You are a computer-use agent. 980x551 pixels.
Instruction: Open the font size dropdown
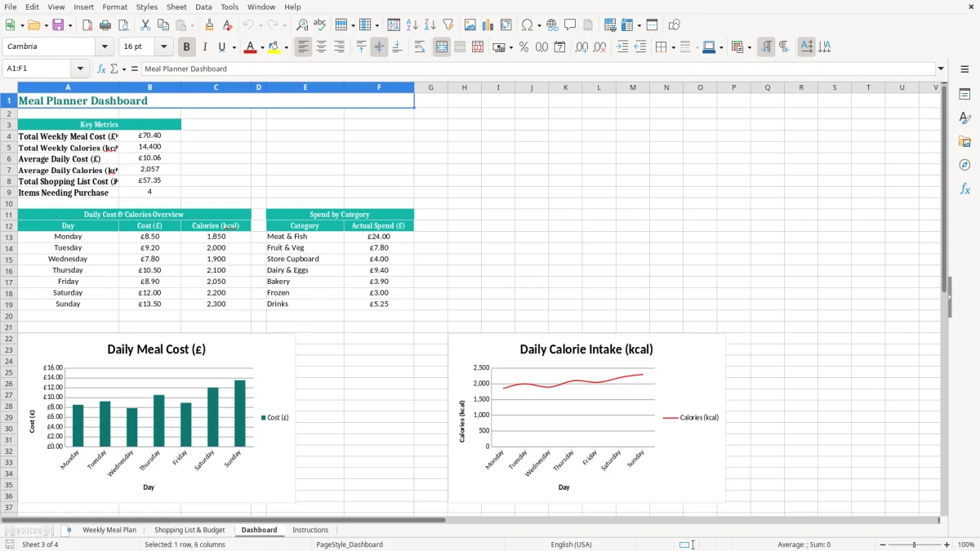point(164,47)
